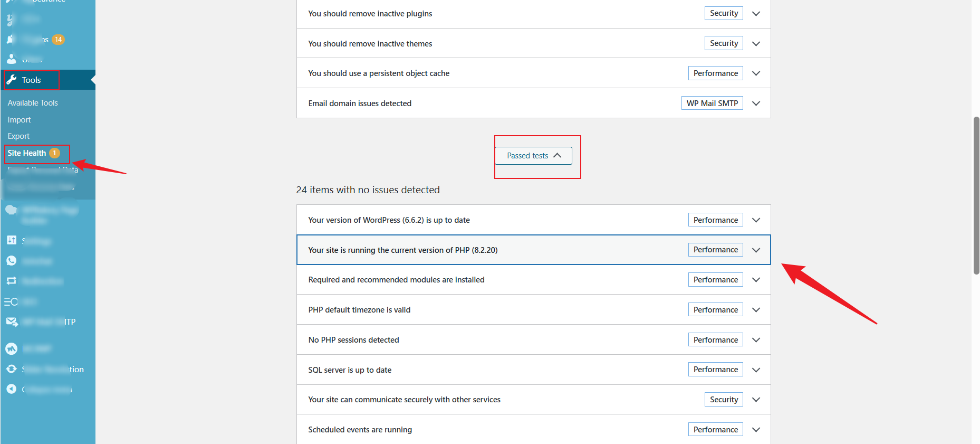Click the Yoast 'y' icon in sidebar
Screen dimensions: 980x444
[x=11, y=20]
